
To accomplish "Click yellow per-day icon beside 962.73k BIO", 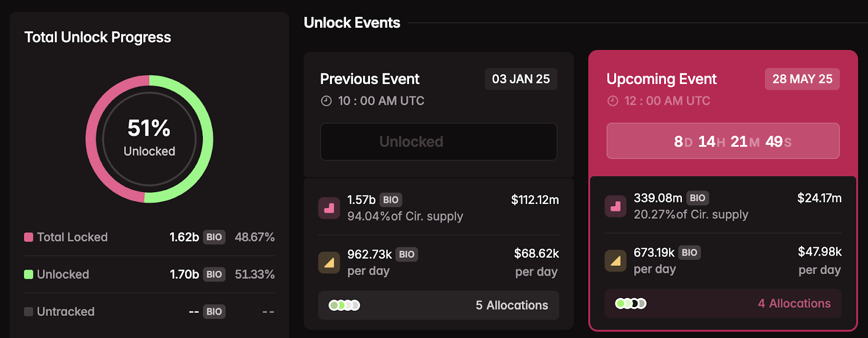I will point(329,263).
